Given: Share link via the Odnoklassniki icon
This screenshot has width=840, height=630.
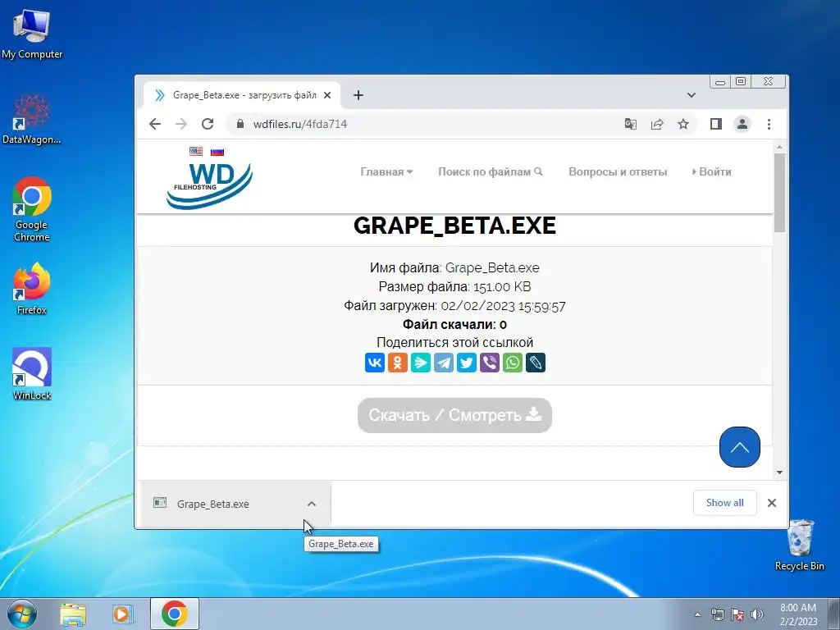Looking at the screenshot, I should pyautogui.click(x=398, y=363).
